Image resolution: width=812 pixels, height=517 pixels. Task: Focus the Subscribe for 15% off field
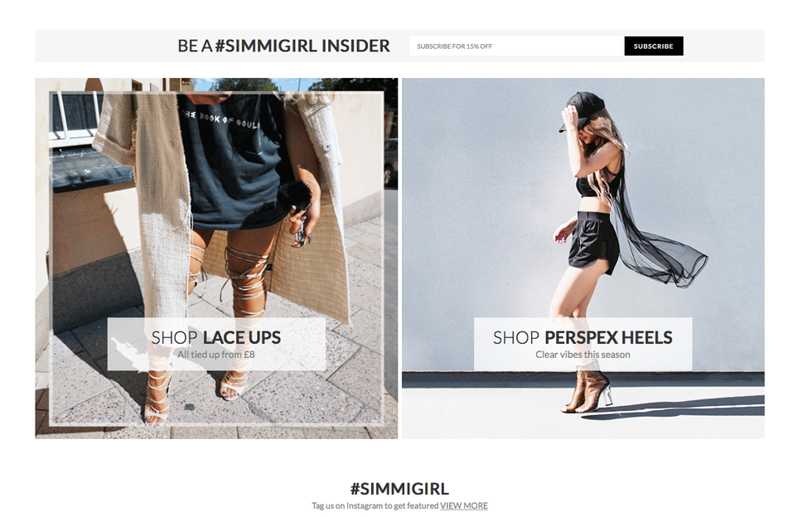pyautogui.click(x=516, y=46)
